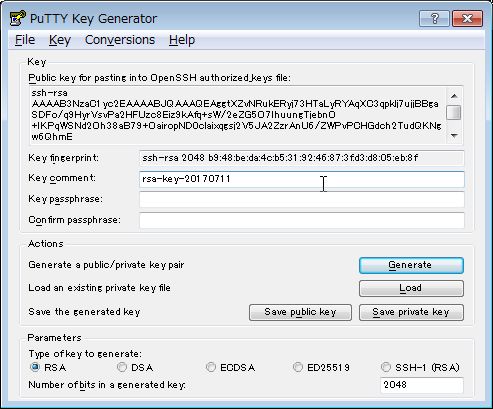
Task: Click the Generate button
Action: click(411, 265)
